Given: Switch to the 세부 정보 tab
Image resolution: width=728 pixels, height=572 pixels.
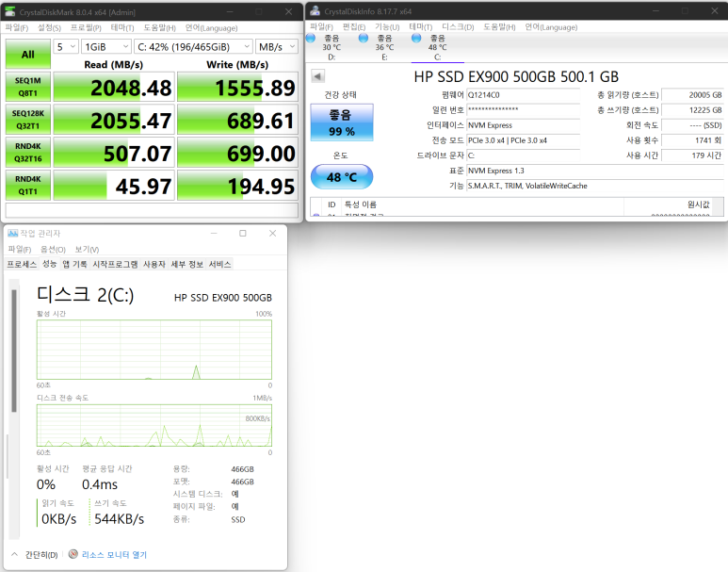Looking at the screenshot, I should pyautogui.click(x=187, y=265).
